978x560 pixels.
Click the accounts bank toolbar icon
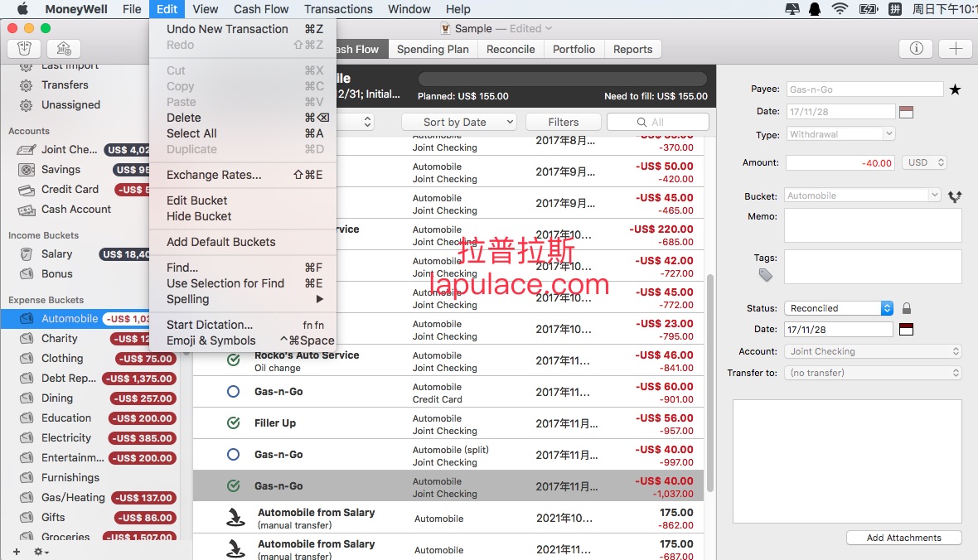(64, 49)
